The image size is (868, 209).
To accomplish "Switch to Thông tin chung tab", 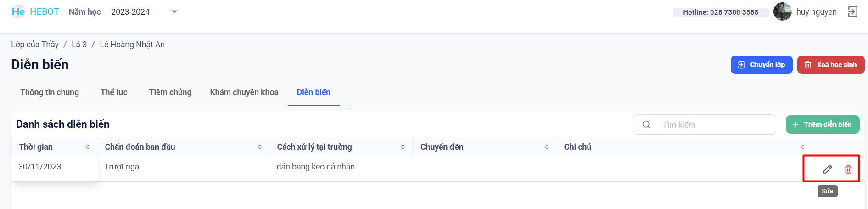I will pyautogui.click(x=50, y=92).
